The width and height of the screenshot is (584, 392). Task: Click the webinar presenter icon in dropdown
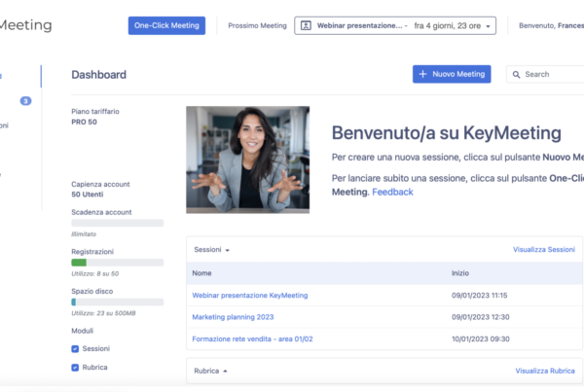[x=306, y=25]
